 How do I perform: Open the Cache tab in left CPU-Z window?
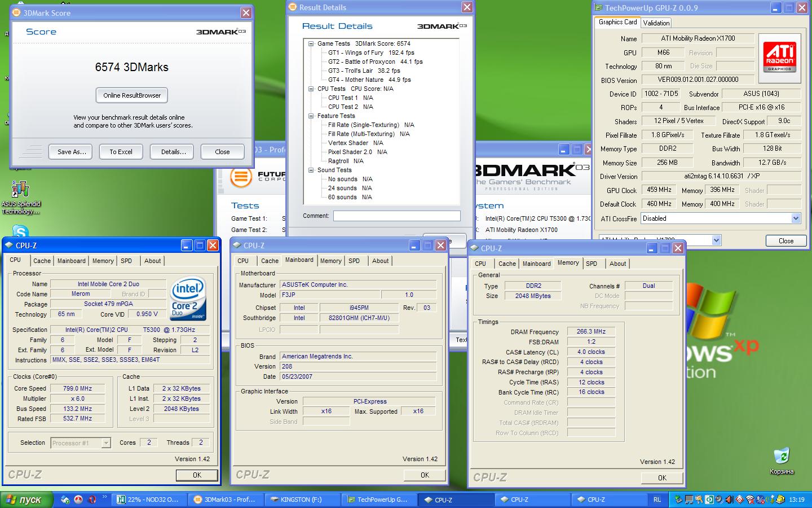42,261
